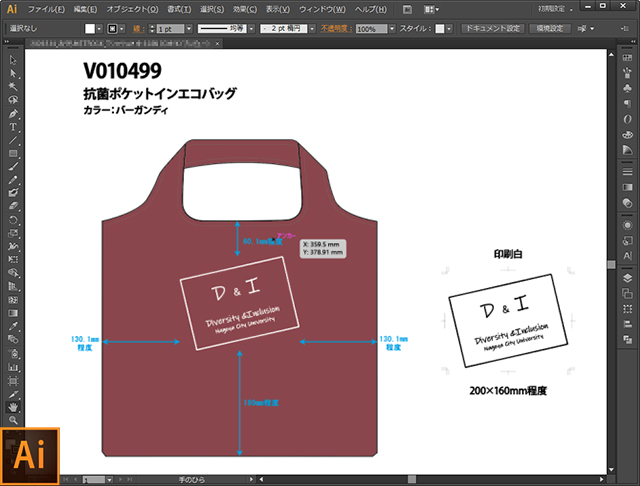
Task: Click the fill color swatch in control bar
Action: [89, 29]
